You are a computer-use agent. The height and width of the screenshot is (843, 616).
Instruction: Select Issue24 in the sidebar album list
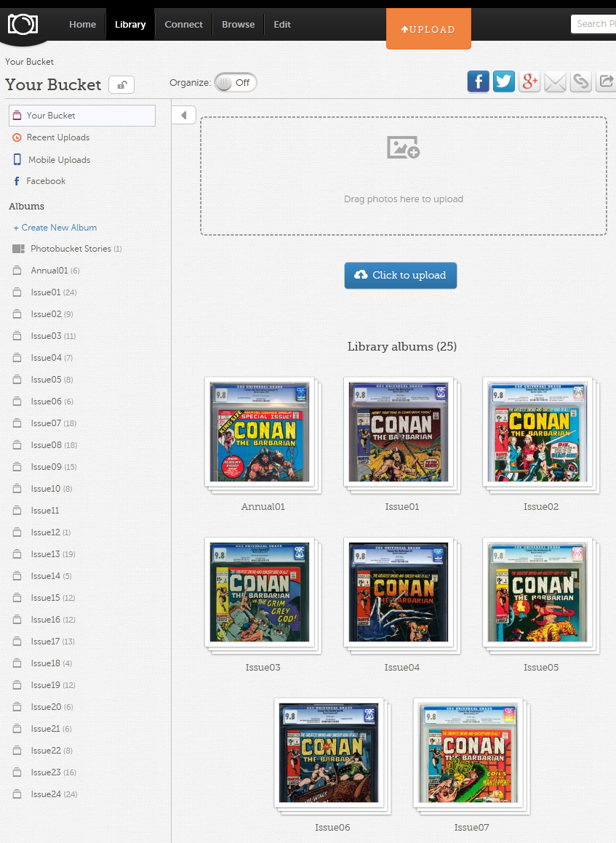click(54, 794)
